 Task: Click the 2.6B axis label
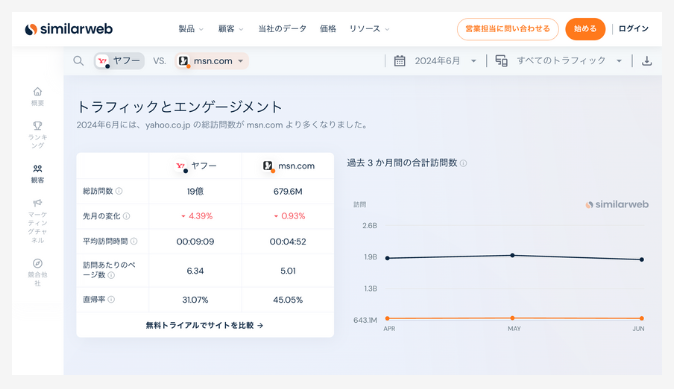[x=369, y=225]
